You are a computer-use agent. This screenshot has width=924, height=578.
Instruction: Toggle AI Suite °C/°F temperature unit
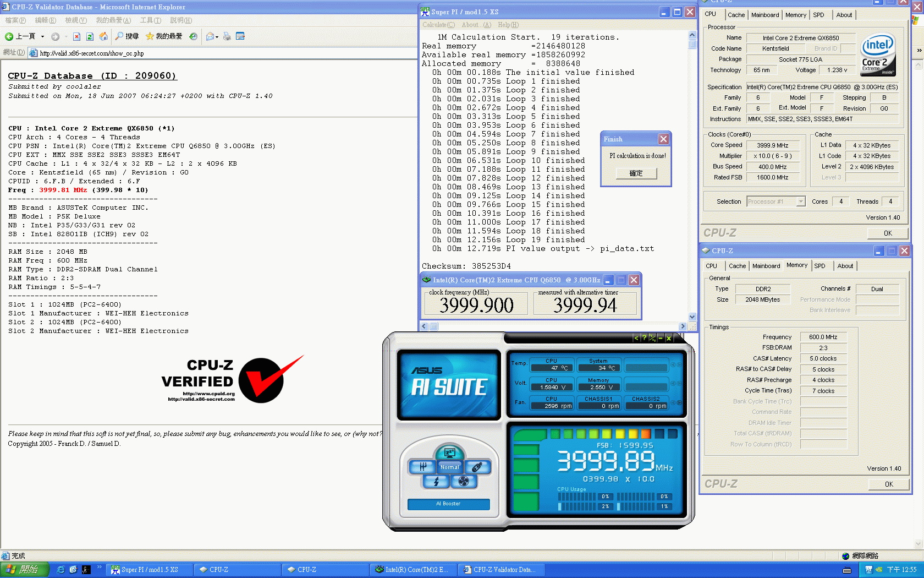652,338
